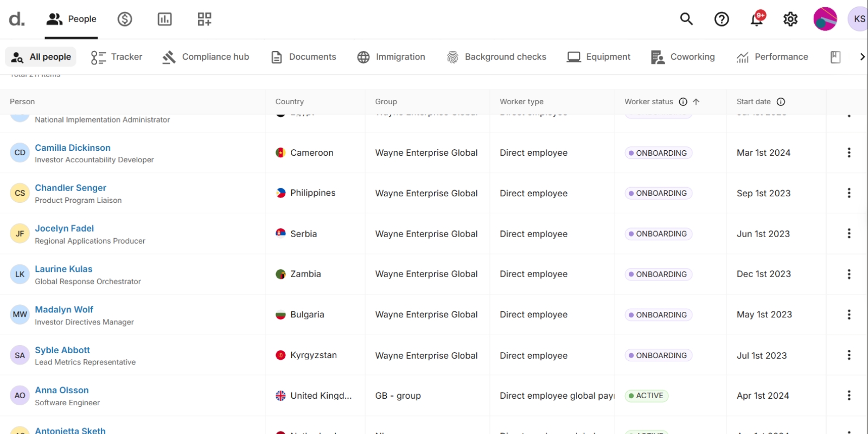Viewport: 868px width, 434px height.
Task: Open the apps grid plus icon
Action: (x=205, y=20)
